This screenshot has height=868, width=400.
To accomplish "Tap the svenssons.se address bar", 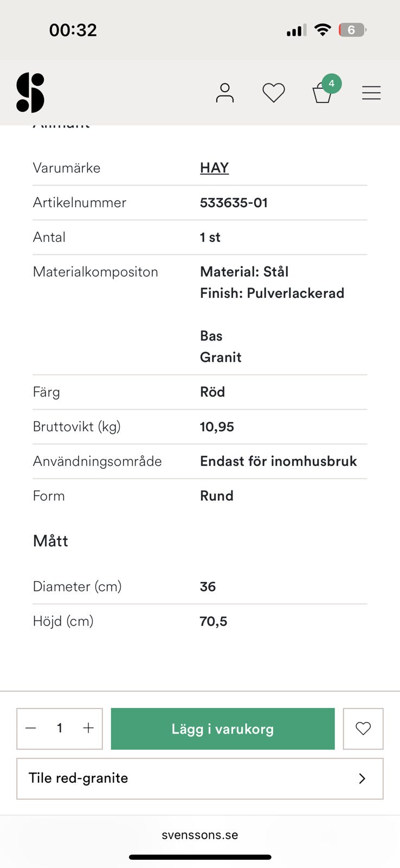I will tap(199, 835).
